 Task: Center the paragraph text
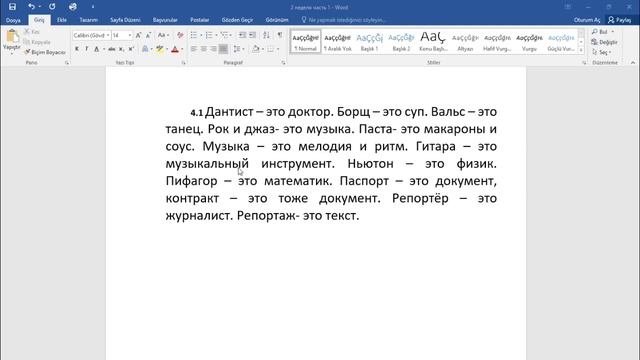[203, 49]
